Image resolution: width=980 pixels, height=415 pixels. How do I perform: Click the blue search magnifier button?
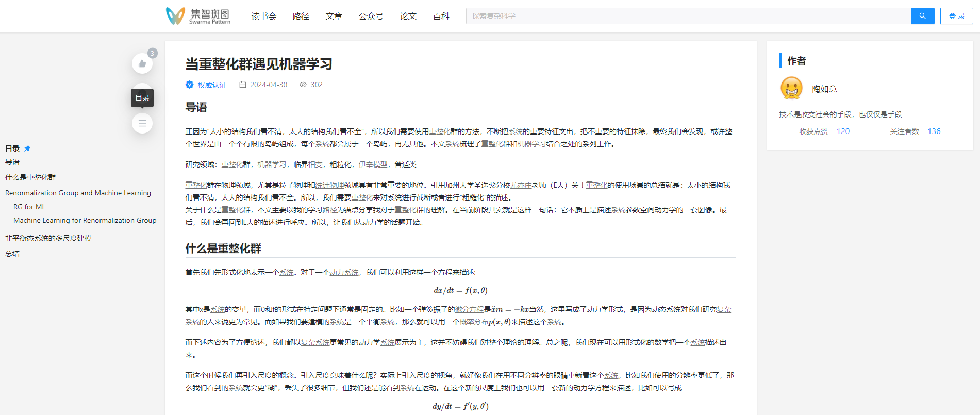[922, 16]
